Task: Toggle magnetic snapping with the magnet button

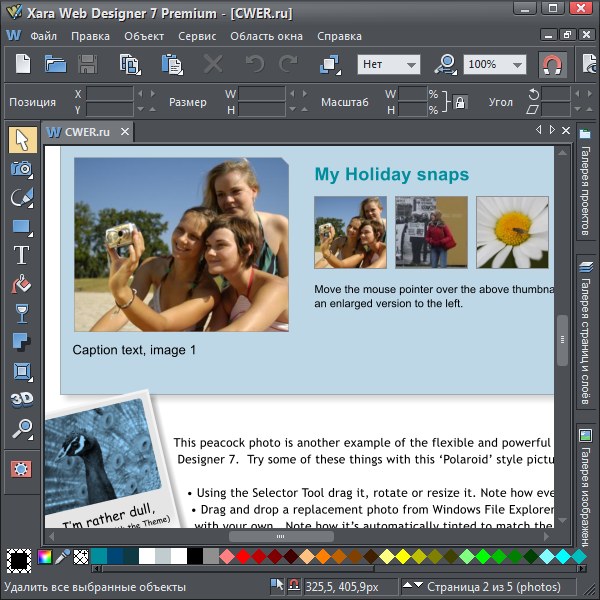Action: click(552, 65)
